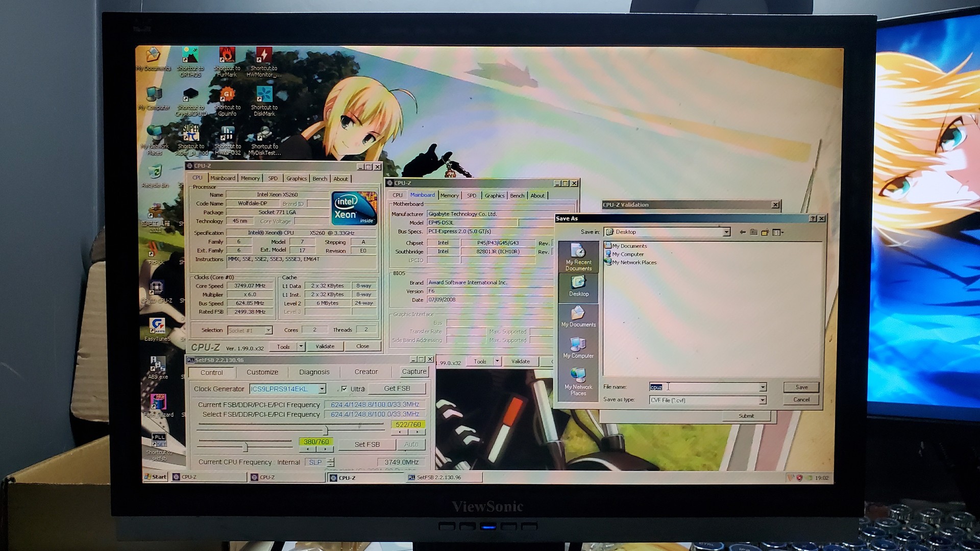
Task: Launch the super_pi_mod shortcut
Action: [x=191, y=140]
